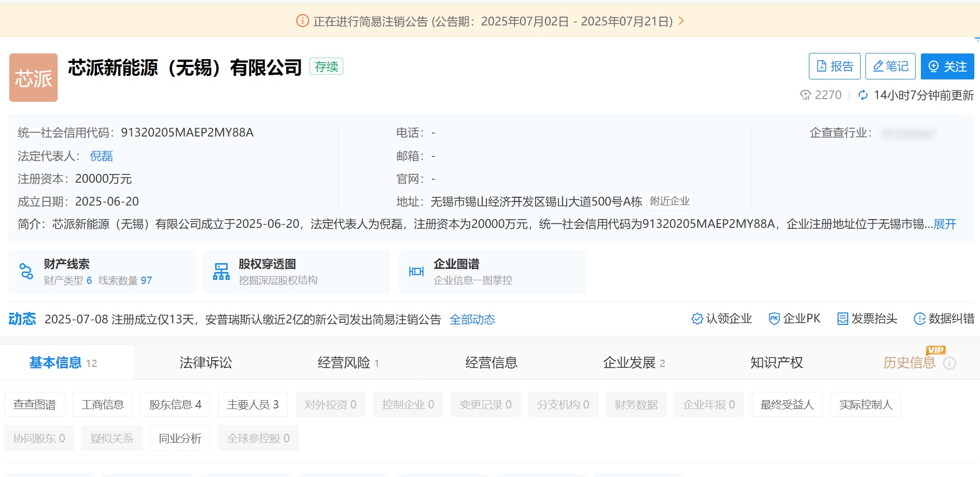This screenshot has width=980, height=477.
Task: Open 全部动态 all dynamics link
Action: (x=472, y=319)
